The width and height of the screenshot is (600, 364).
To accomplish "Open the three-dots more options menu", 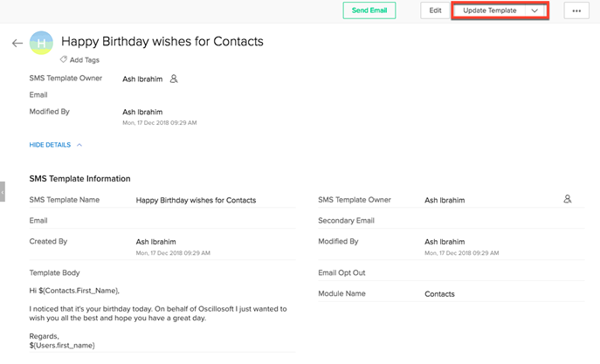I will [x=576, y=10].
